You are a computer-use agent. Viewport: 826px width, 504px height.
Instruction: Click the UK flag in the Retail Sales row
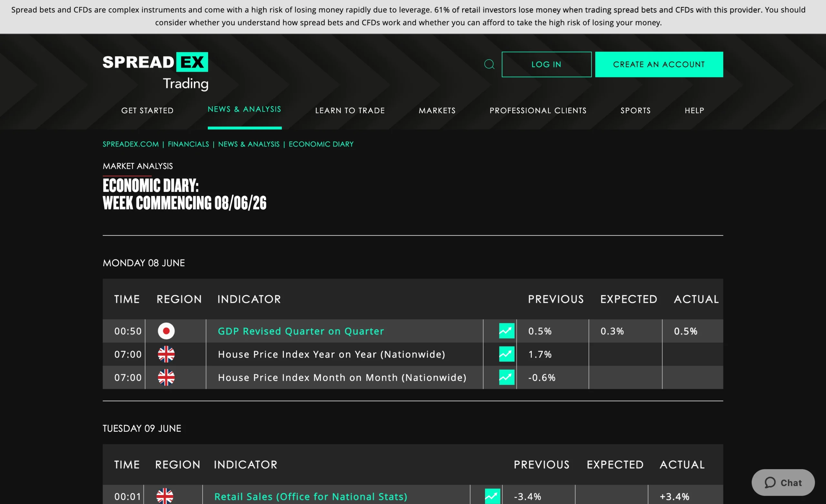[x=165, y=496]
